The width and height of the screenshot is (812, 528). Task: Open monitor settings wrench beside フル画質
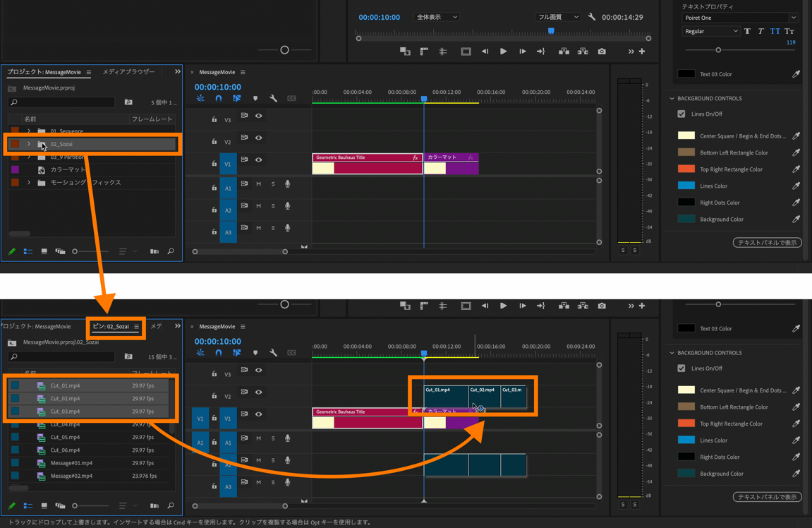591,17
